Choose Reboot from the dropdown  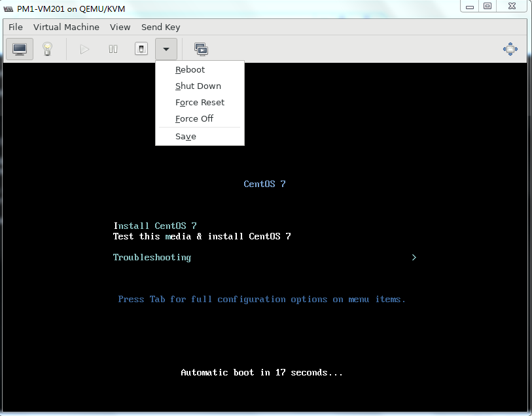200,70
